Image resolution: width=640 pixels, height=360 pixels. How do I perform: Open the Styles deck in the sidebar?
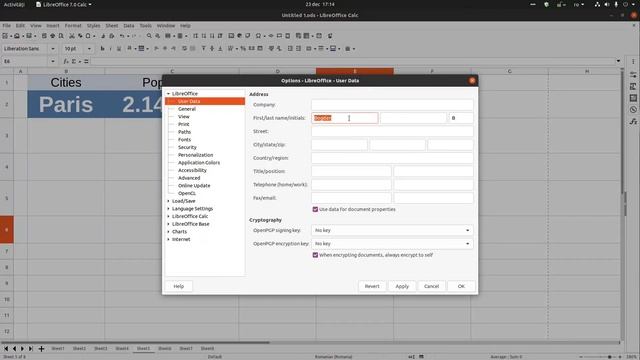633,87
